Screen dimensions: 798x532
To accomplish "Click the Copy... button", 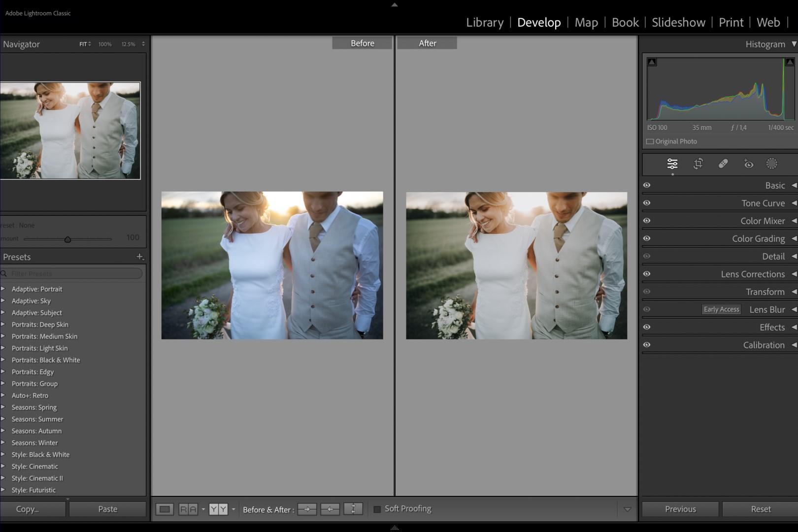I will click(33, 509).
